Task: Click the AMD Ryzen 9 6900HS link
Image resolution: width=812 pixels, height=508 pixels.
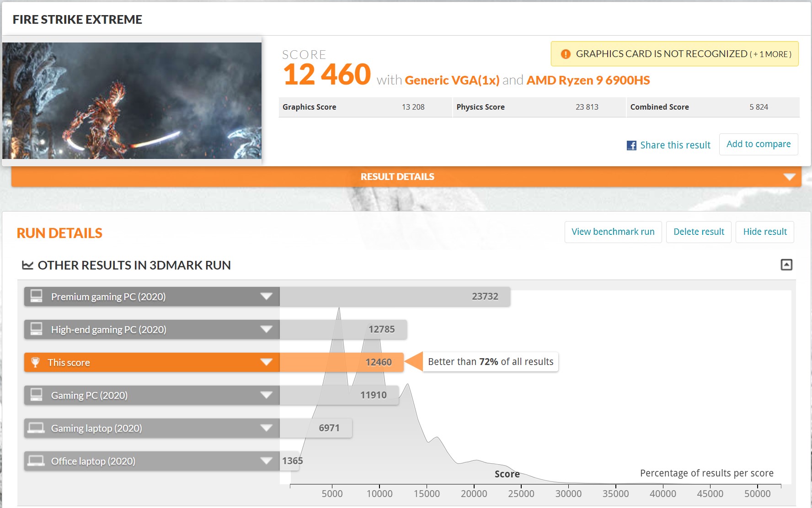Action: coord(588,80)
